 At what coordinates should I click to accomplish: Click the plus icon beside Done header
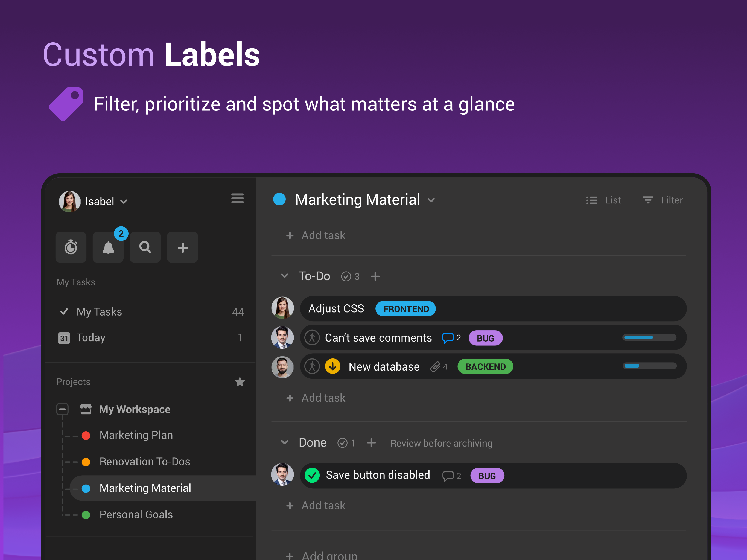click(372, 442)
